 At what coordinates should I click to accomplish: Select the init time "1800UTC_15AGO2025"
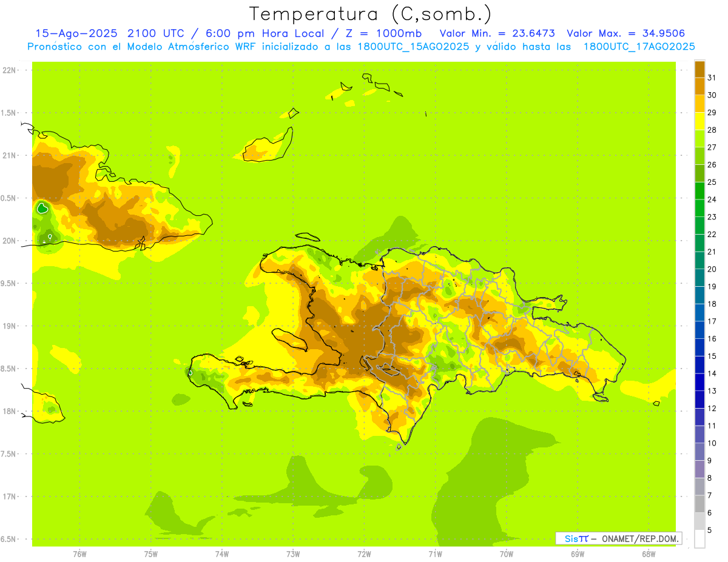[x=411, y=47]
